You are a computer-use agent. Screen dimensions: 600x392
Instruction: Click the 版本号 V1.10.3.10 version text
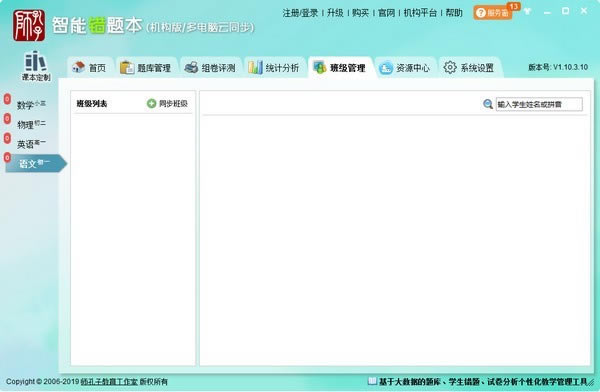coord(558,67)
